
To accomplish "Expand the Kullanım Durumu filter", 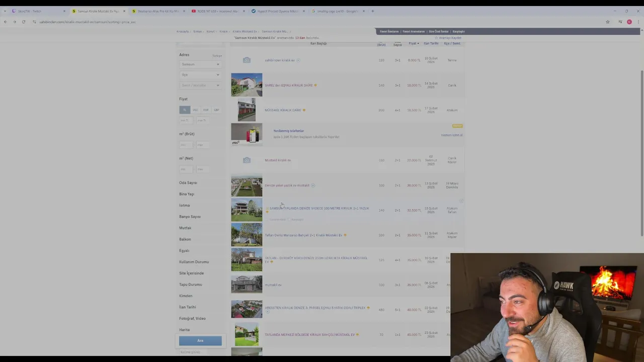I will 194,262.
